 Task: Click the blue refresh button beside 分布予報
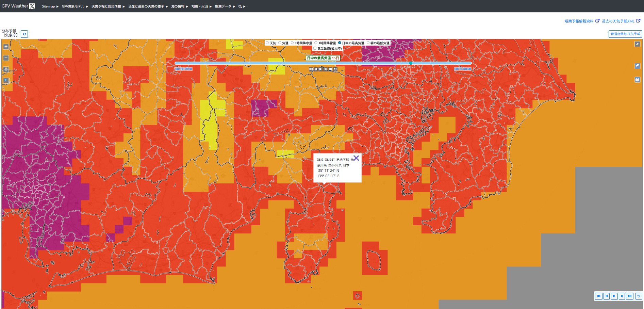click(x=24, y=34)
